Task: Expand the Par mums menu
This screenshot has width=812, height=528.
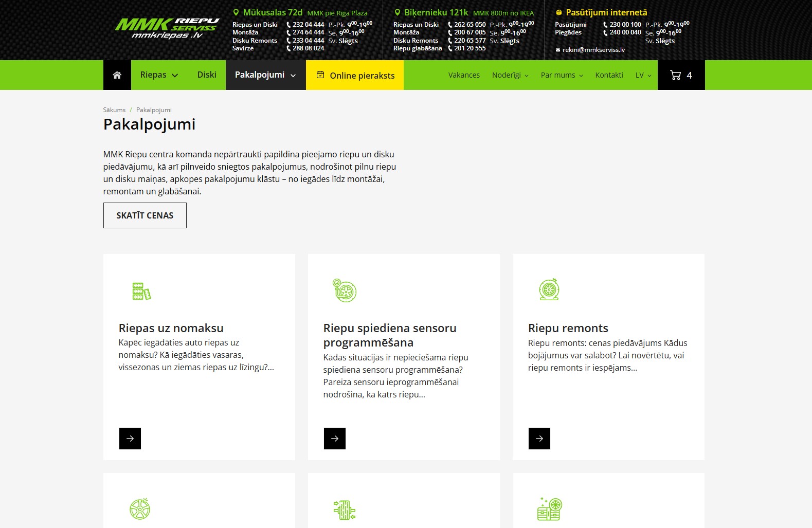Action: click(562, 75)
